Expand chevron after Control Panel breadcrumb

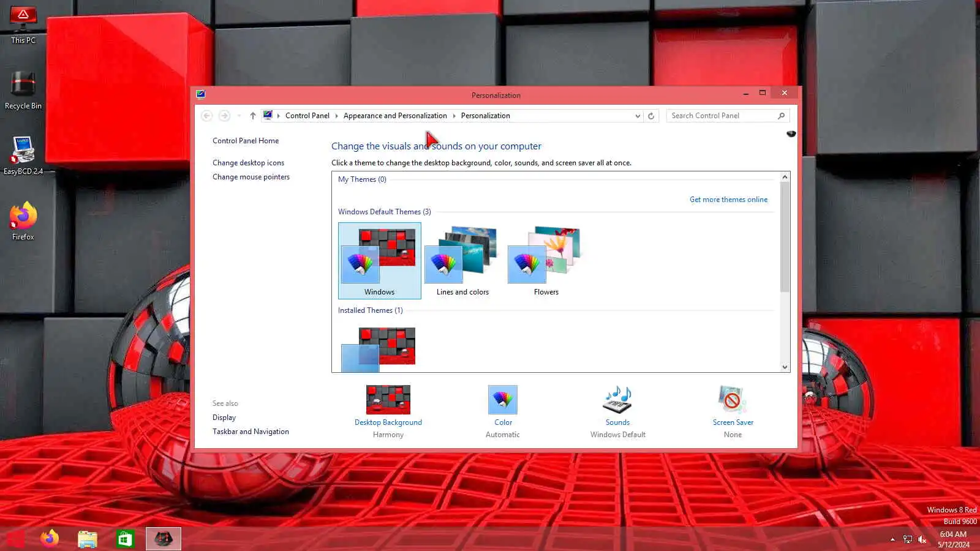pyautogui.click(x=336, y=116)
